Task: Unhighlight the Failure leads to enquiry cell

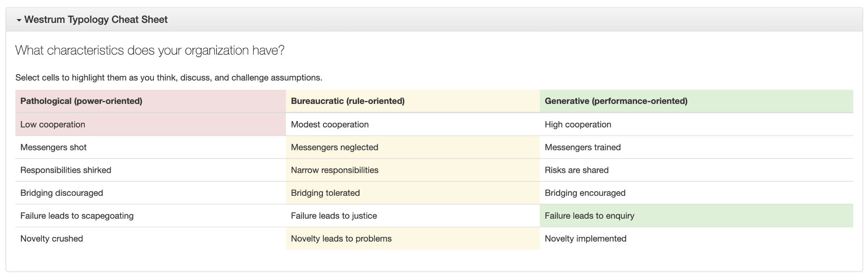Action: pos(696,216)
